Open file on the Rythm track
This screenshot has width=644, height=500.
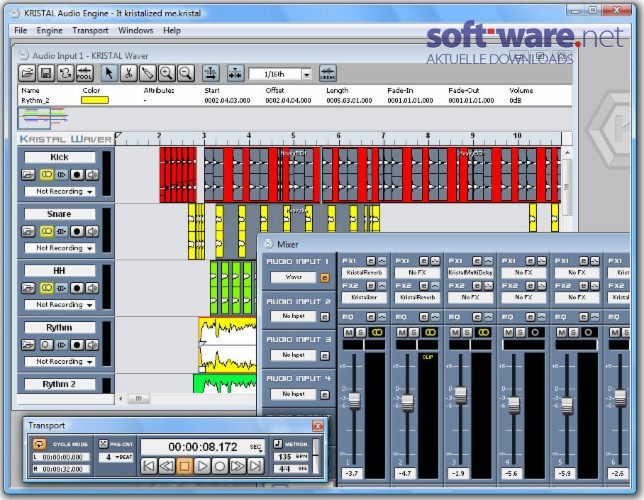(28, 345)
